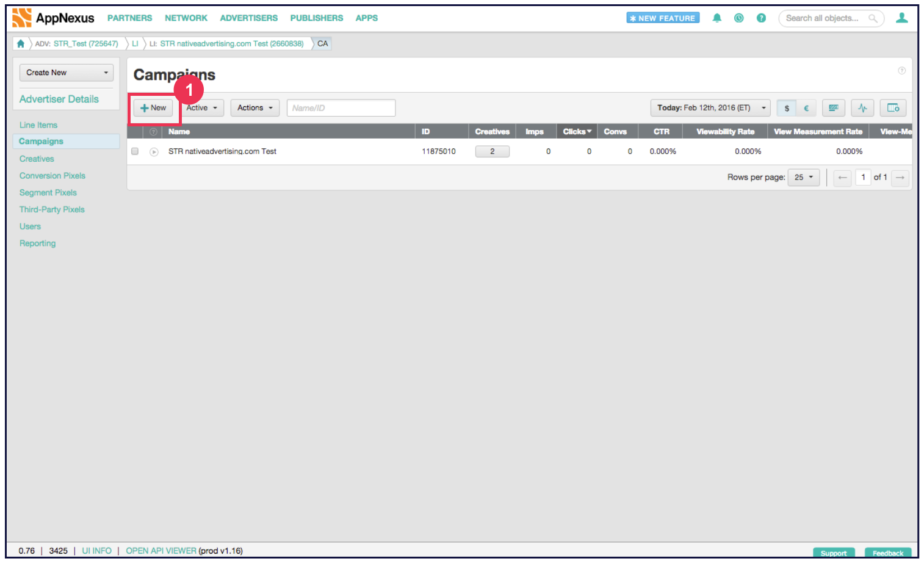Click LI: STR nativeadvertising.com Test breadcrumb
The width and height of the screenshot is (924, 564).
[x=226, y=44]
